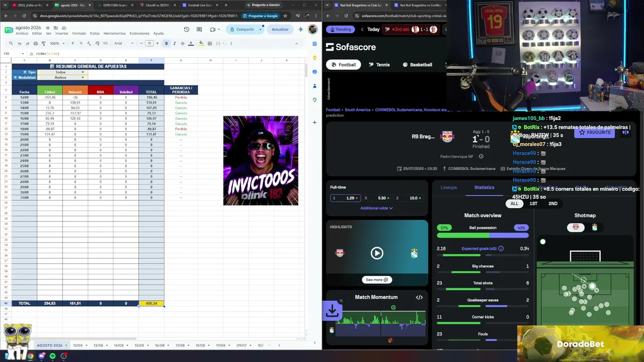Open Google Keep in the side panel
Image resolution: width=644 pixels, height=362 pixels.
tap(314, 57)
